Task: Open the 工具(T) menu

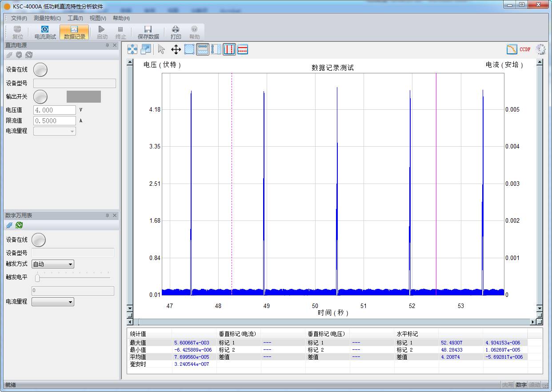Action: point(75,18)
